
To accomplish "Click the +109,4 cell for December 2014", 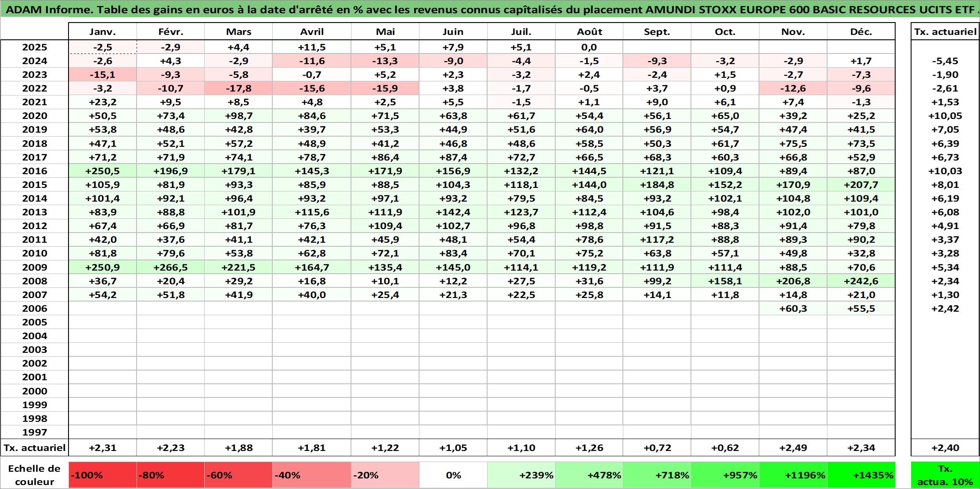I will pos(861,199).
